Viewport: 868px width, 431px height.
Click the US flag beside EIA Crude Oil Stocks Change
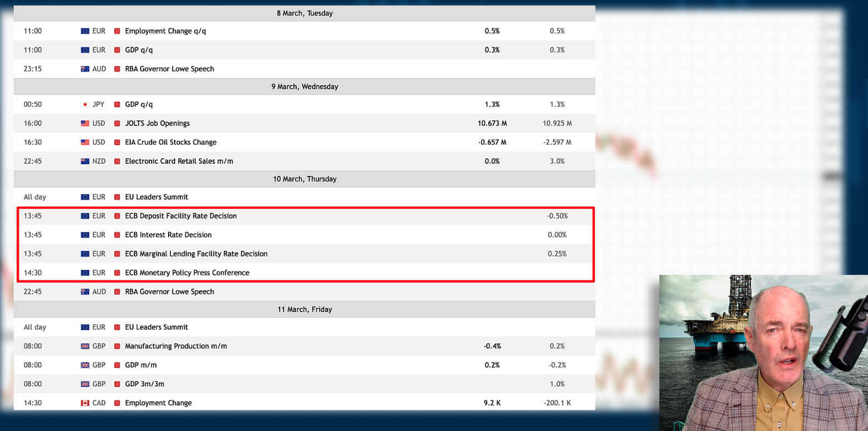(x=85, y=142)
